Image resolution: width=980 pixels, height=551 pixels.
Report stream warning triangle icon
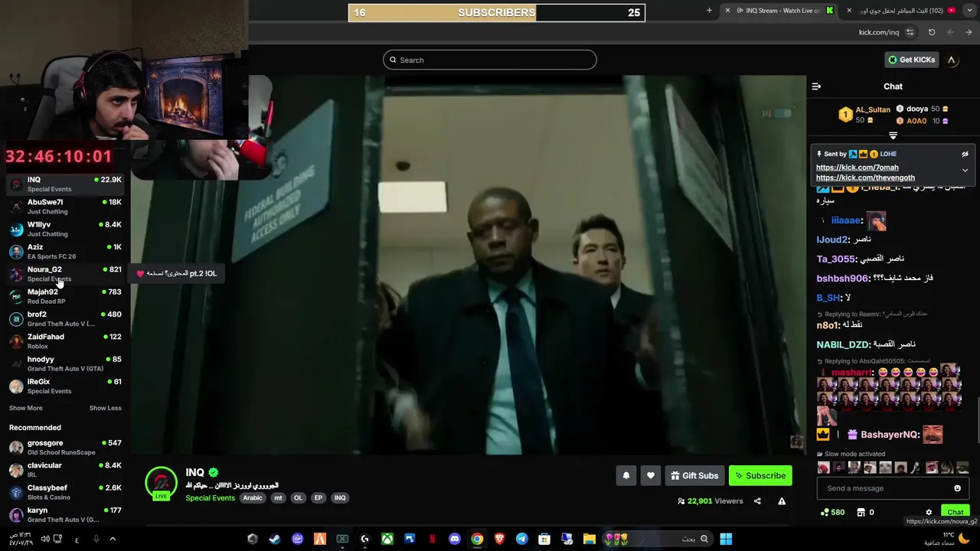click(x=782, y=501)
